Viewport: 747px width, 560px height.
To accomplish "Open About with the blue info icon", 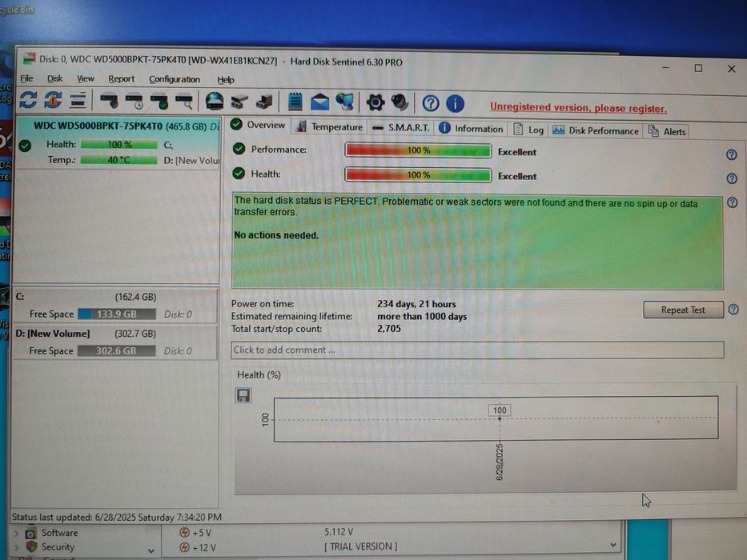I will pos(456,103).
